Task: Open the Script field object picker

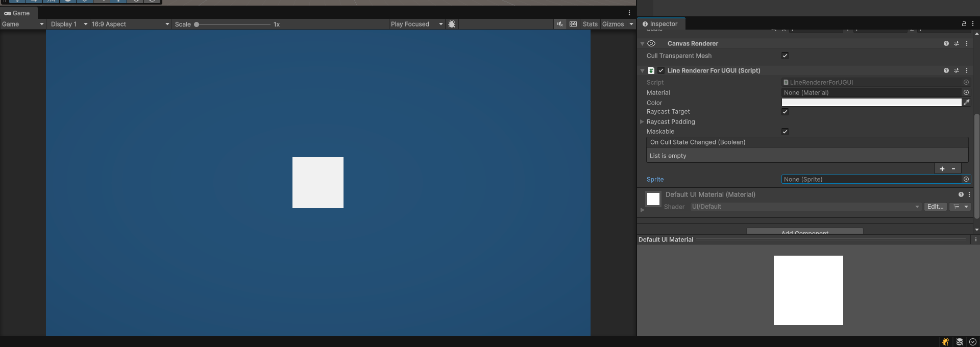Action: (x=966, y=82)
